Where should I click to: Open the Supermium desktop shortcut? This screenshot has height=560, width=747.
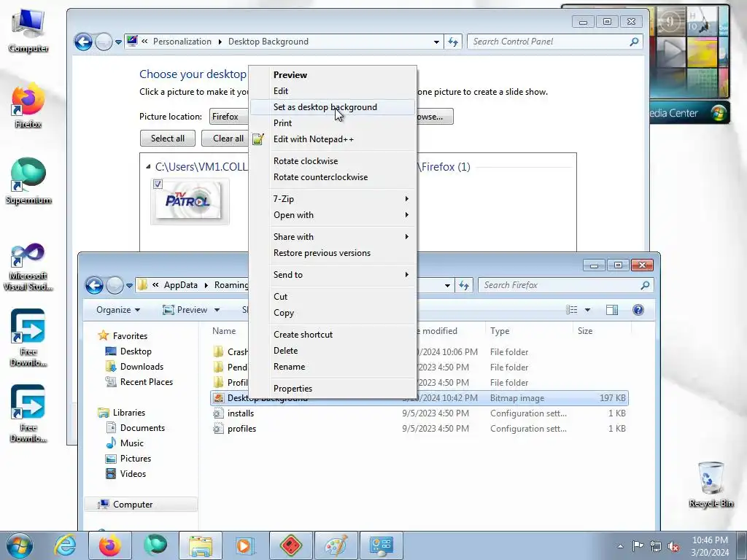click(28, 182)
